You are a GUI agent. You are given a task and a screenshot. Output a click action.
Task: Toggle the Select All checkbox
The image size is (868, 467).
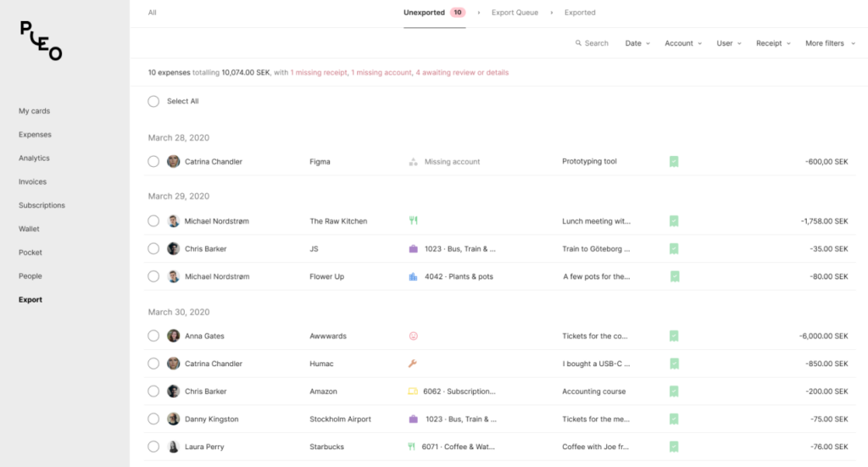153,101
